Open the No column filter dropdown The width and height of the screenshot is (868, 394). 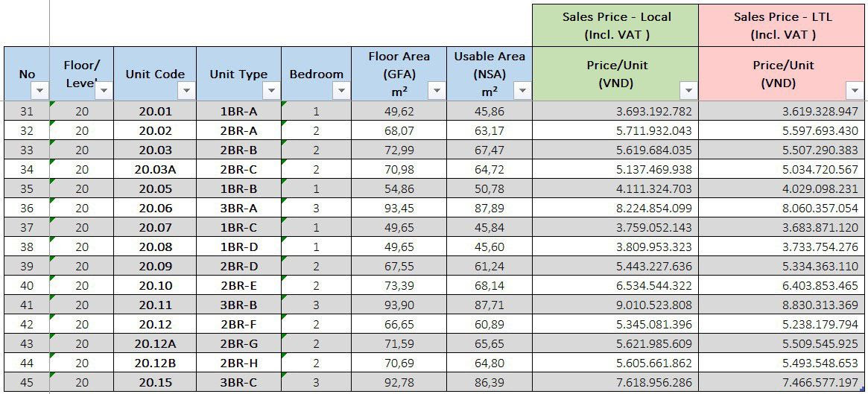39,90
